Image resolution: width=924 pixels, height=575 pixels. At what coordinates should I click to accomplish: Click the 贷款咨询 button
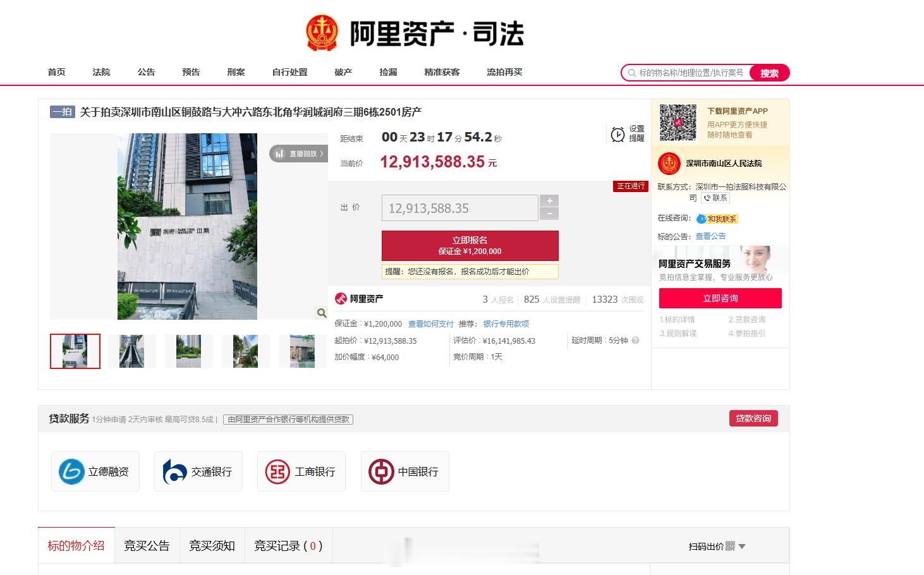pyautogui.click(x=753, y=418)
